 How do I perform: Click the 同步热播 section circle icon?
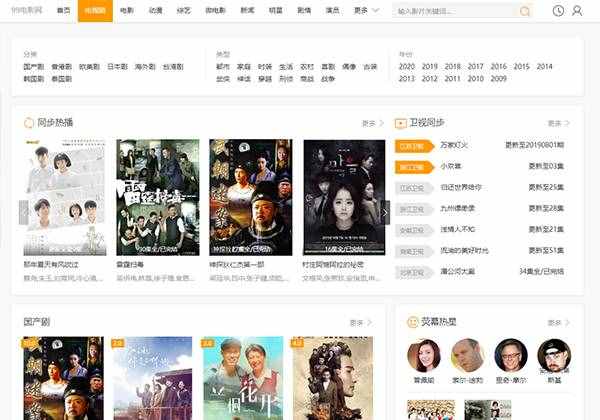[x=29, y=123]
